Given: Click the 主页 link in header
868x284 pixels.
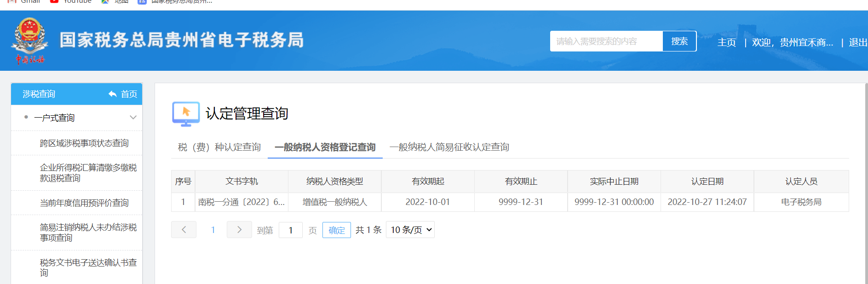Looking at the screenshot, I should point(726,42).
